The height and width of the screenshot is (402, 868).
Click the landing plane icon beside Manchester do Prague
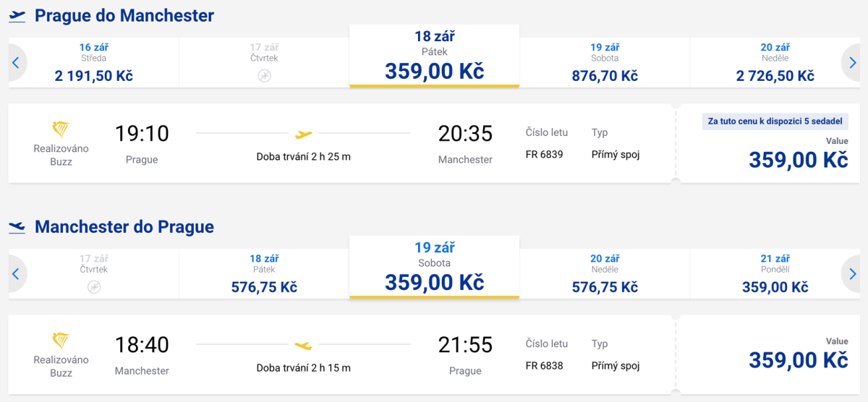click(x=17, y=227)
